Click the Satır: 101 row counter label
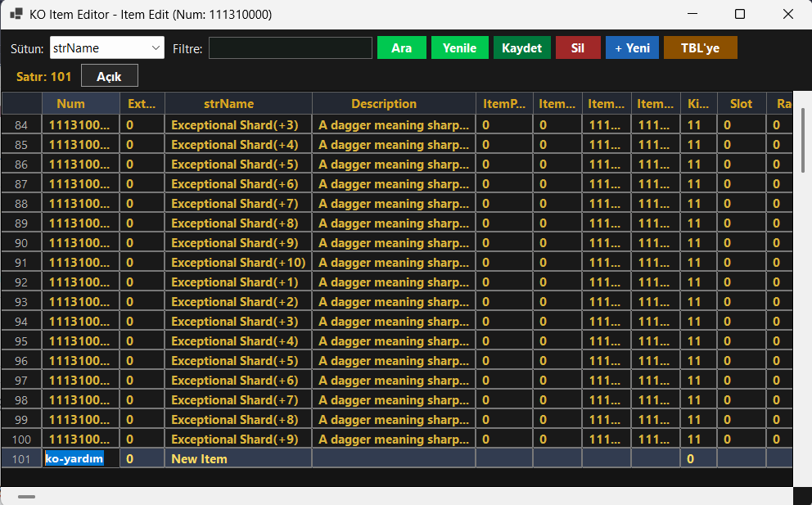Viewport: 812px width, 505px height. pyautogui.click(x=44, y=77)
